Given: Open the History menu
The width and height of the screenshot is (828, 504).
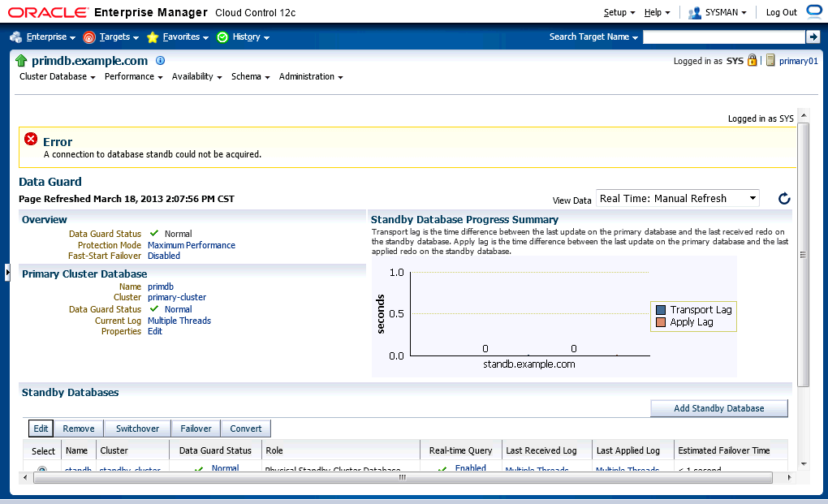Looking at the screenshot, I should point(251,37).
